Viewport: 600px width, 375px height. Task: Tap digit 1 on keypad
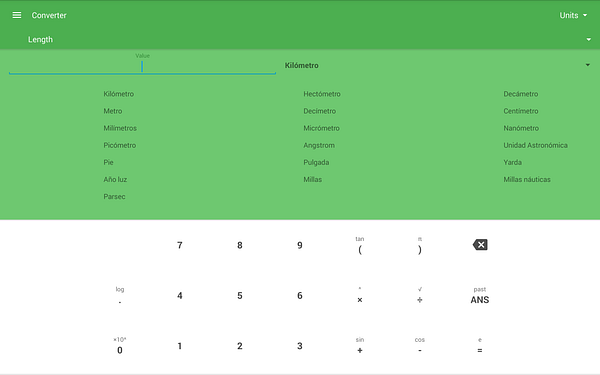click(180, 346)
